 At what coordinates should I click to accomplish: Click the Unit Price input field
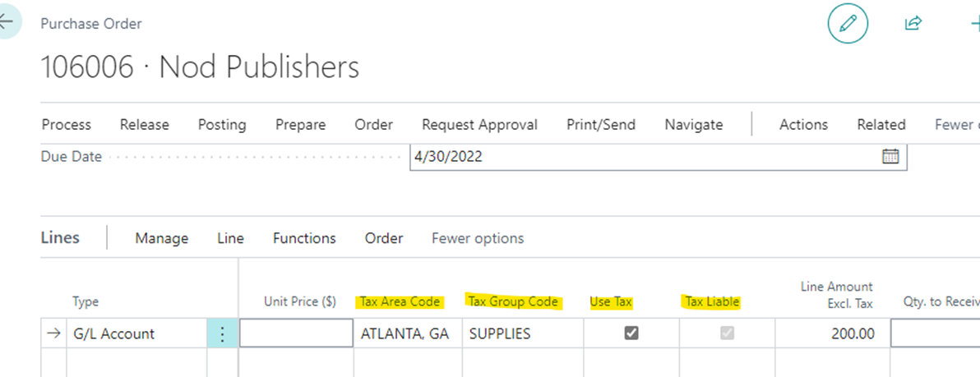(x=296, y=333)
